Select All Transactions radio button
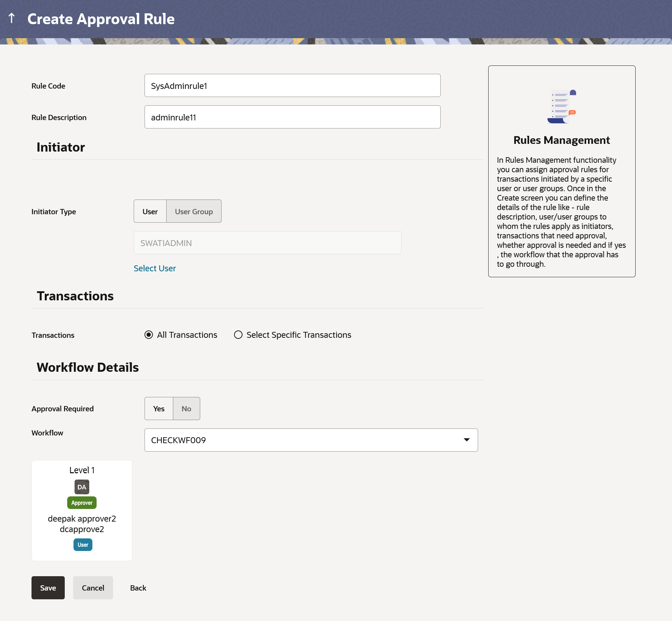This screenshot has width=672, height=621. click(149, 335)
